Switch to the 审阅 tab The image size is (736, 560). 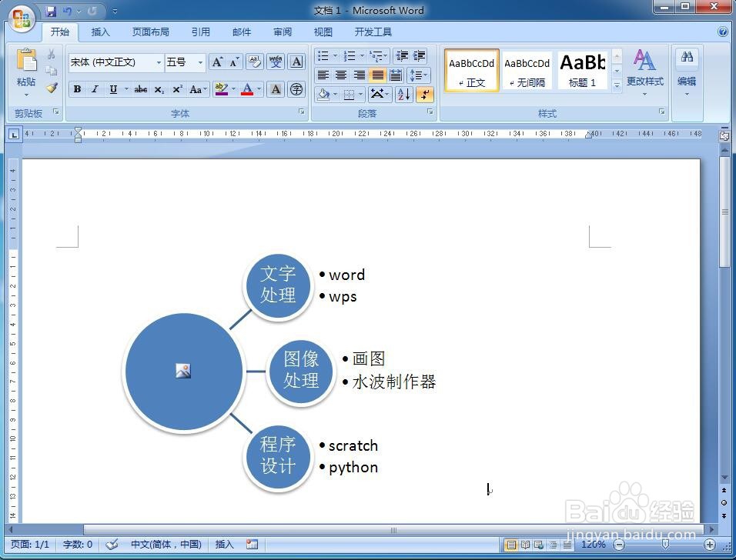click(x=282, y=32)
